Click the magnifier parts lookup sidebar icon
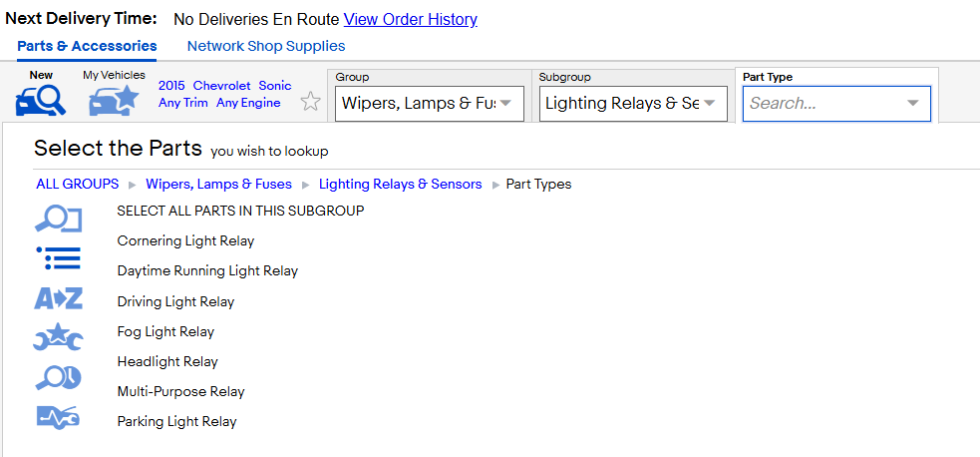Screen dimensions: 980x457 pyautogui.click(x=58, y=221)
